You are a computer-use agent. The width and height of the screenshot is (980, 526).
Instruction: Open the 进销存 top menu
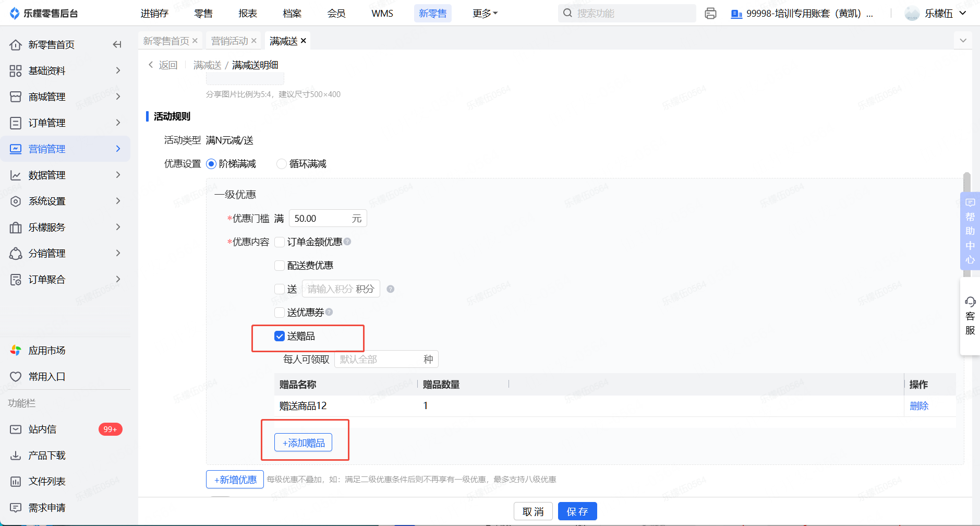(154, 14)
